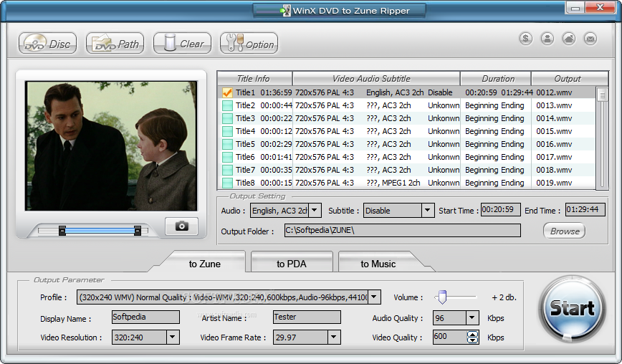This screenshot has width=622, height=364.
Task: Expand the Video Resolution dropdown
Action: pyautogui.click(x=173, y=337)
